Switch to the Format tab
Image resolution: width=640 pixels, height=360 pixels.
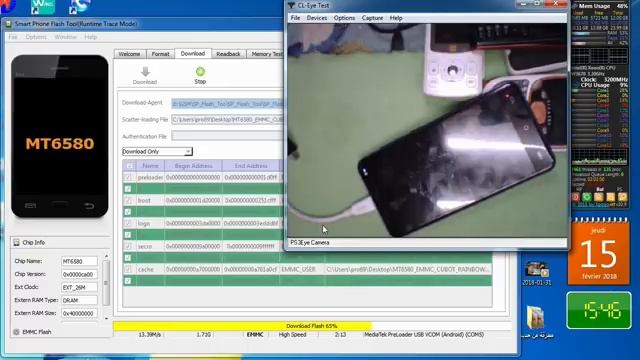click(x=160, y=54)
